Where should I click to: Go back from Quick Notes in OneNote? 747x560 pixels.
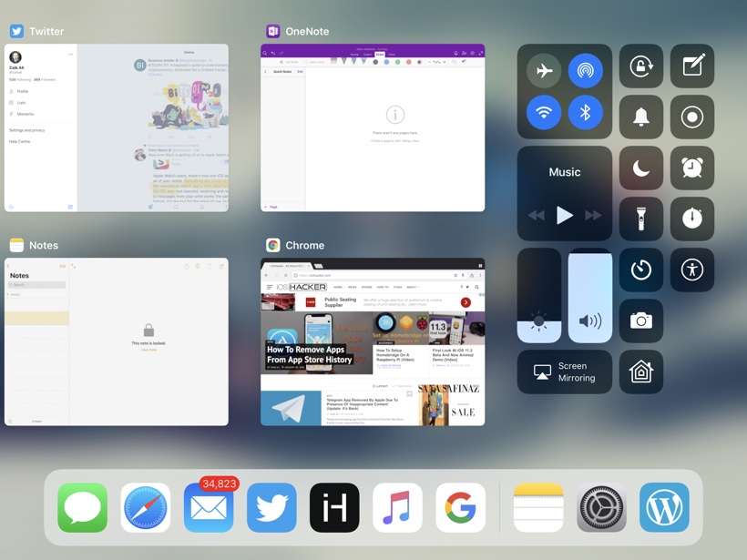click(x=265, y=71)
